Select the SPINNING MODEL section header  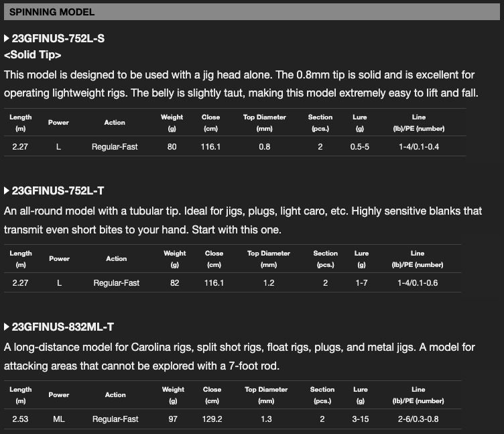point(52,12)
